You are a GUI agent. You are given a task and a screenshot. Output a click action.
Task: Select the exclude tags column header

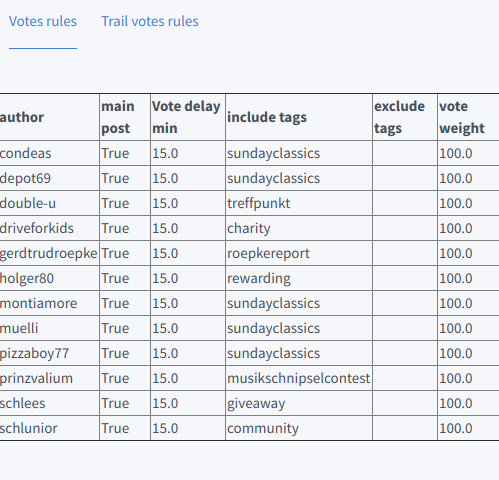pos(405,117)
